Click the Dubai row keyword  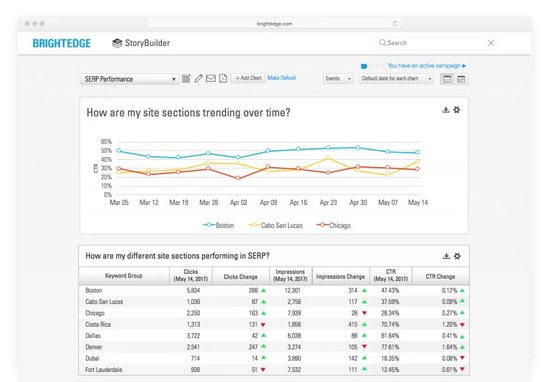[x=92, y=358]
